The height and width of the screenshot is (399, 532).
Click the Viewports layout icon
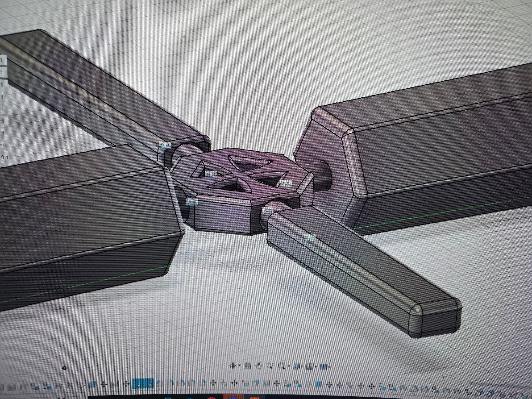point(323,367)
